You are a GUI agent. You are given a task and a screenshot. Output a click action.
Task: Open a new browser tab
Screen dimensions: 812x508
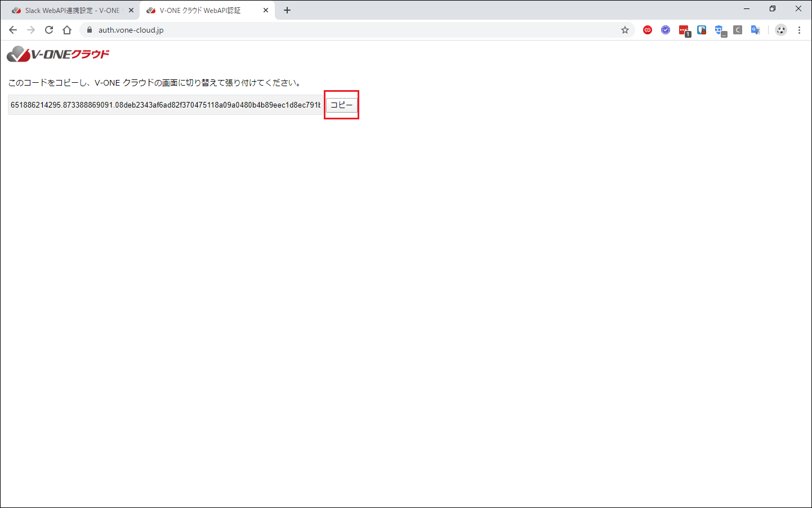[287, 10]
